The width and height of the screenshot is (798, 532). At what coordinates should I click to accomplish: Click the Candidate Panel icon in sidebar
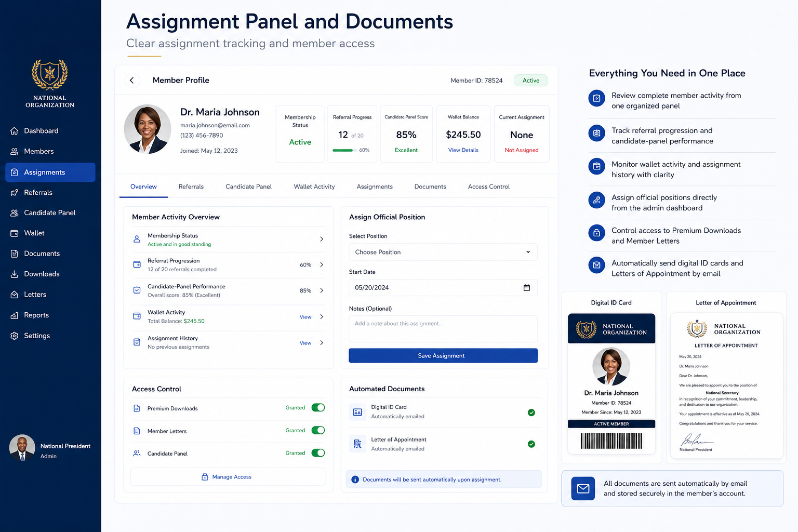click(15, 213)
